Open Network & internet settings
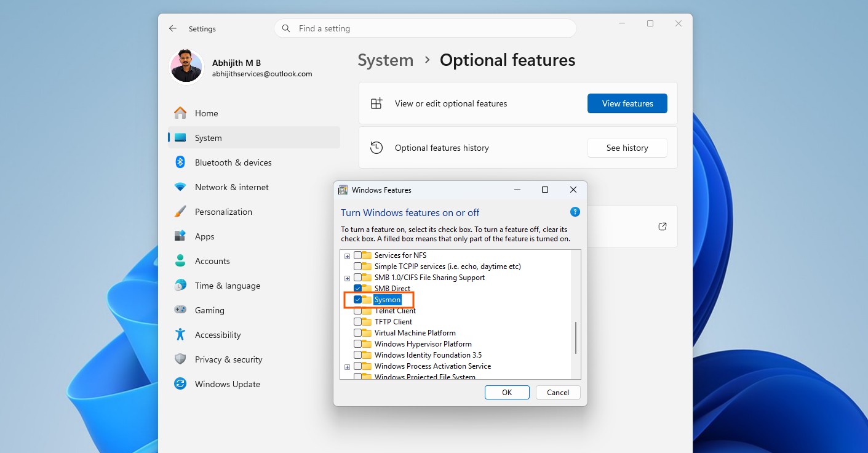868x453 pixels. click(x=231, y=187)
